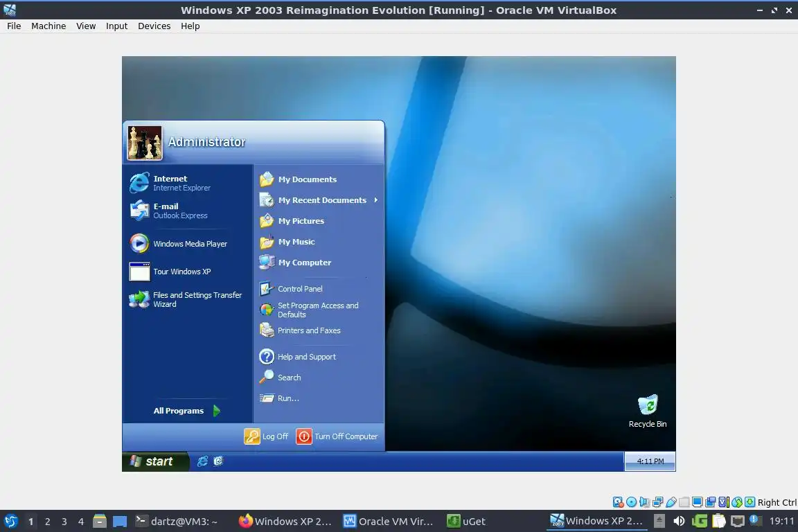Click host clock showing 19:11
798x532 pixels.
coord(781,521)
